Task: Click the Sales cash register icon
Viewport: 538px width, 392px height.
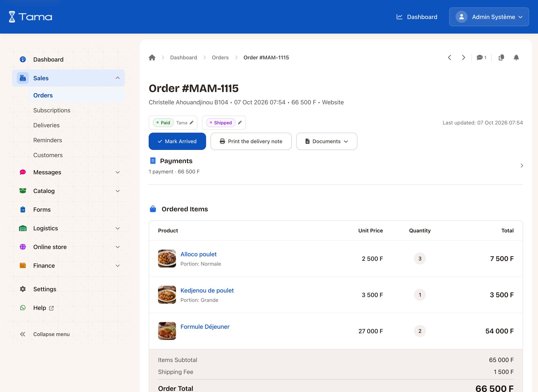Action: (23, 78)
